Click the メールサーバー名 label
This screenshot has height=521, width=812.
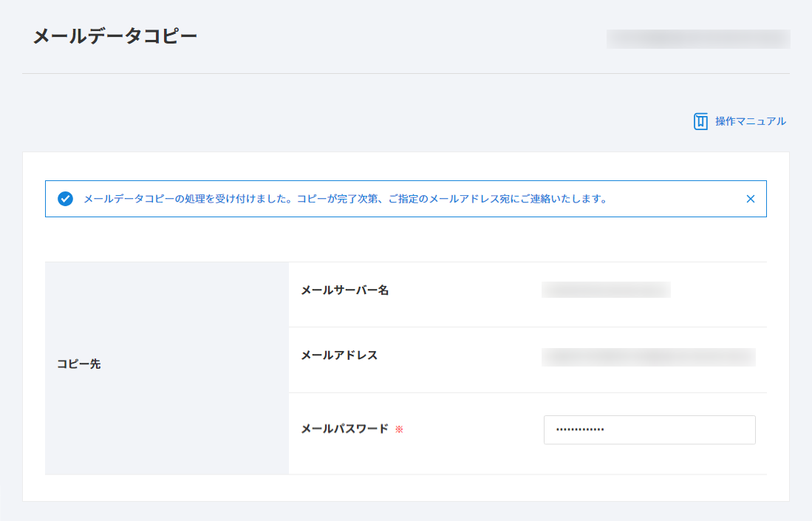pos(344,290)
